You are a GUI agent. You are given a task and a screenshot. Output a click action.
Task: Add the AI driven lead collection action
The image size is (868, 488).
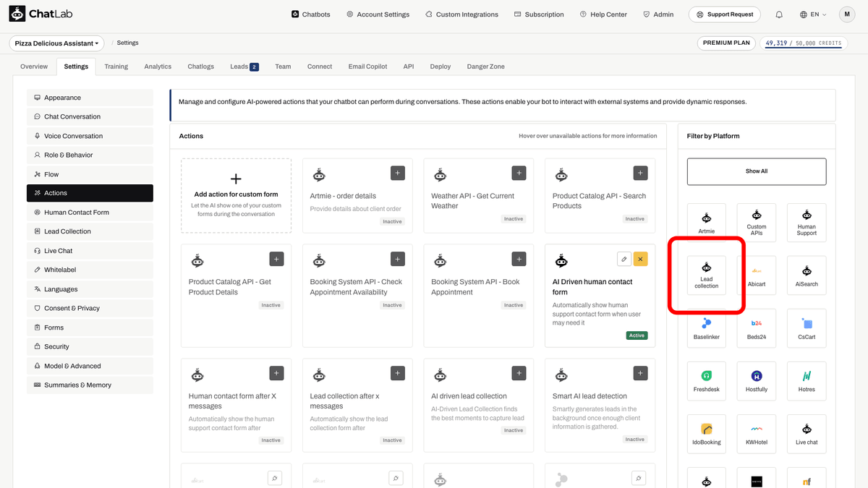(519, 373)
